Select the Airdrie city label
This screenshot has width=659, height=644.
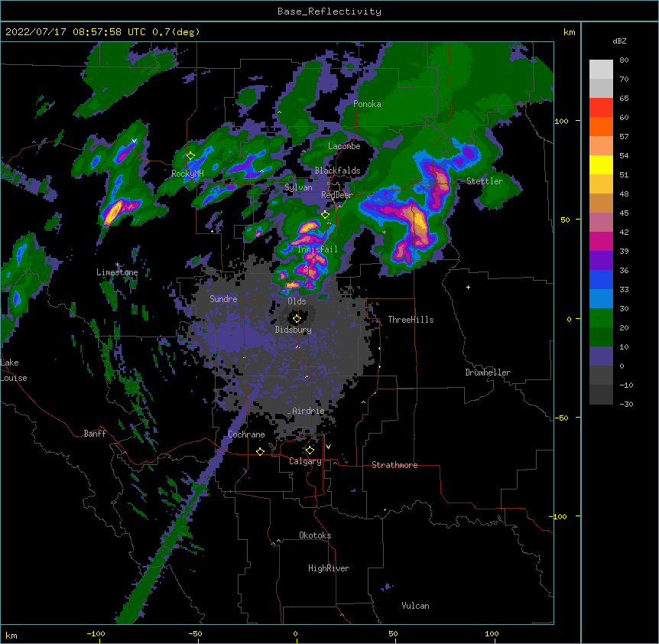(x=308, y=411)
